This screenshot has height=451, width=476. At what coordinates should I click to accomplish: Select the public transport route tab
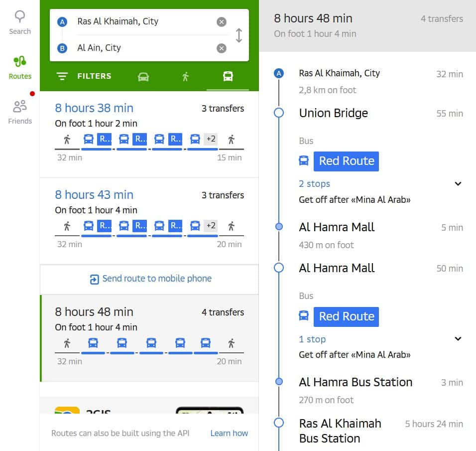(x=228, y=76)
